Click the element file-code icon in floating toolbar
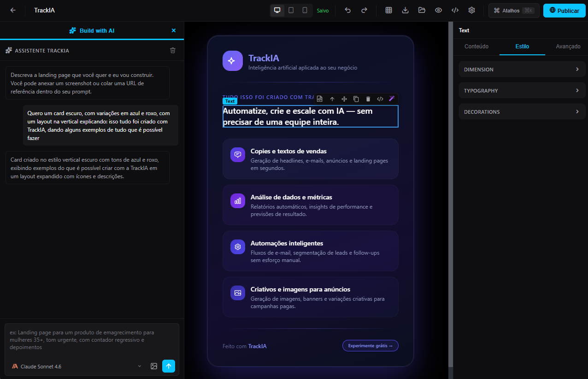The width and height of the screenshot is (588, 379). pyautogui.click(x=320, y=99)
